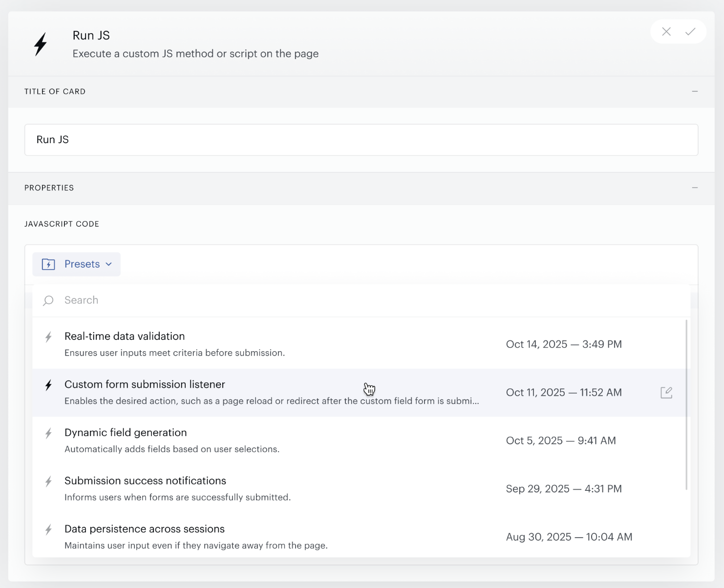Click bolt icon beside Data persistence across sessions

point(48,529)
